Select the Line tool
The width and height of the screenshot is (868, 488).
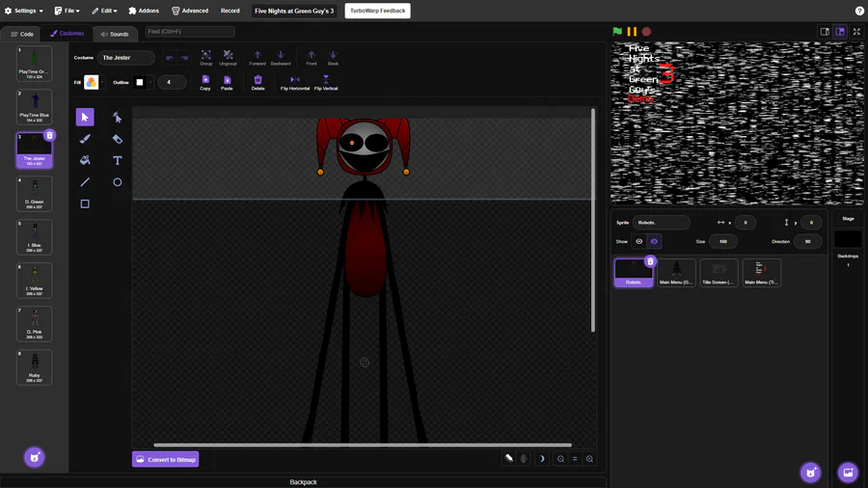[85, 182]
